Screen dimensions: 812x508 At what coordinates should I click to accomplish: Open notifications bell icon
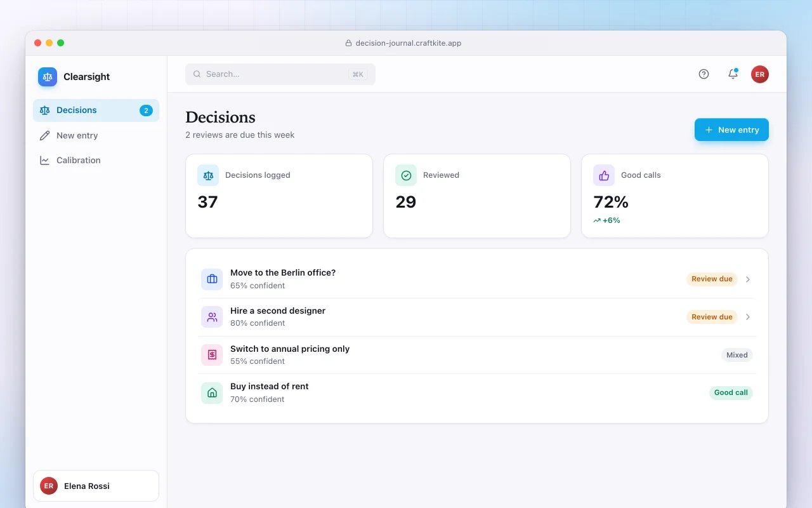pyautogui.click(x=733, y=74)
